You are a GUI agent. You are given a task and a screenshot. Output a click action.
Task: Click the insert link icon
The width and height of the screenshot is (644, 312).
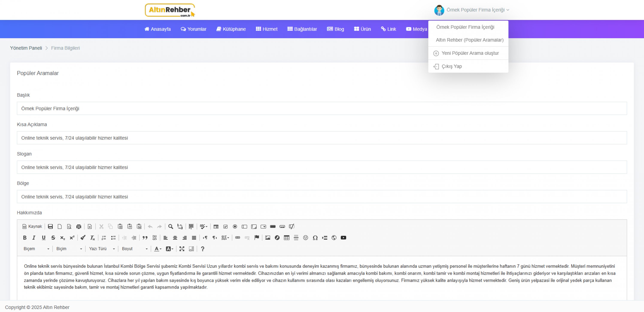point(237,238)
